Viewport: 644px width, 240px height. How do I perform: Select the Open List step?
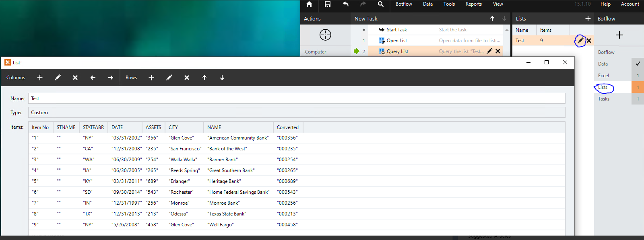[x=427, y=41]
